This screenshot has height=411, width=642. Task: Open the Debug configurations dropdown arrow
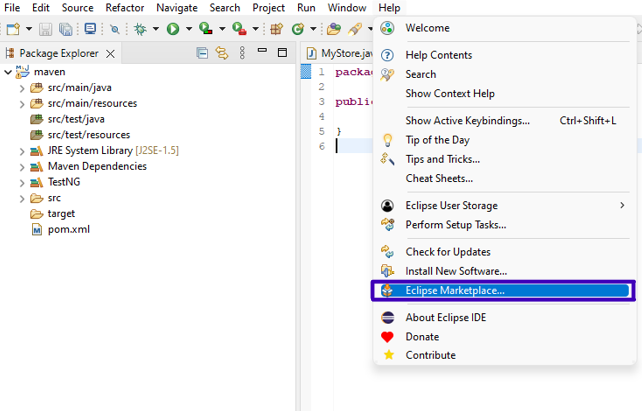point(156,29)
